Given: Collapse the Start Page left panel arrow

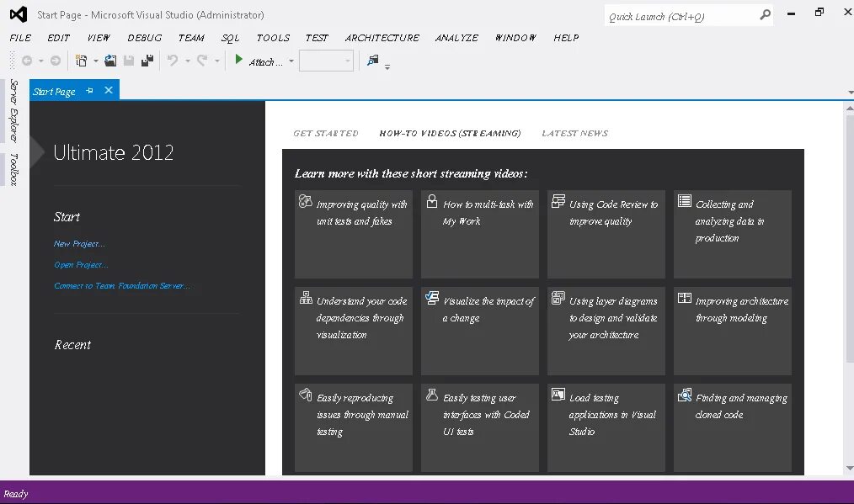Looking at the screenshot, I should 37,151.
